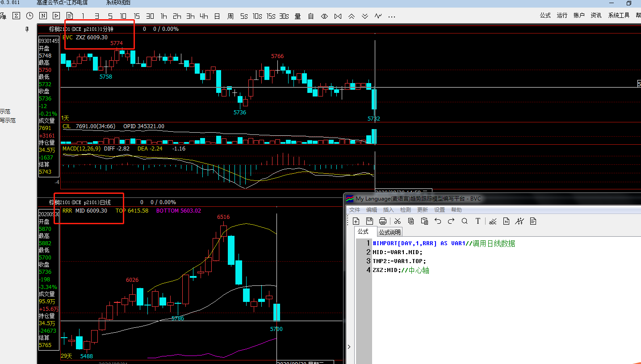Click the scissors cut icon

pos(398,221)
